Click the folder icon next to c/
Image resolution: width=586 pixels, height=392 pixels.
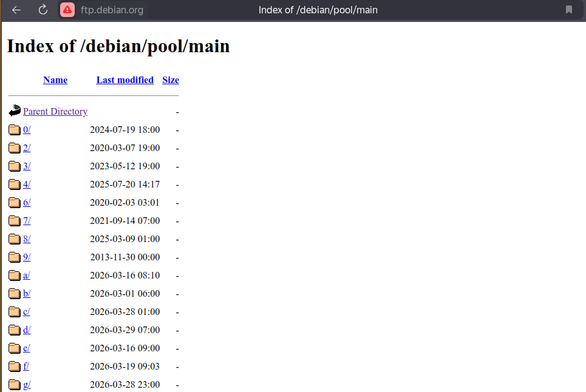tap(15, 312)
